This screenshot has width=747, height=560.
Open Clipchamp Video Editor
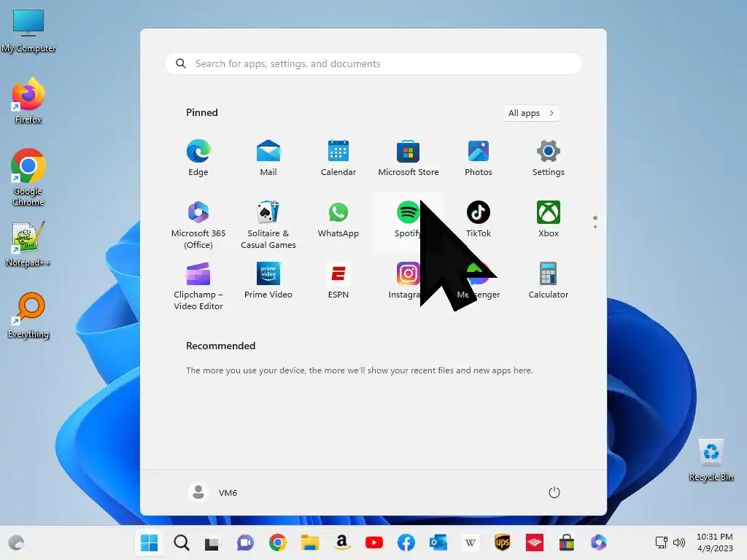[198, 286]
